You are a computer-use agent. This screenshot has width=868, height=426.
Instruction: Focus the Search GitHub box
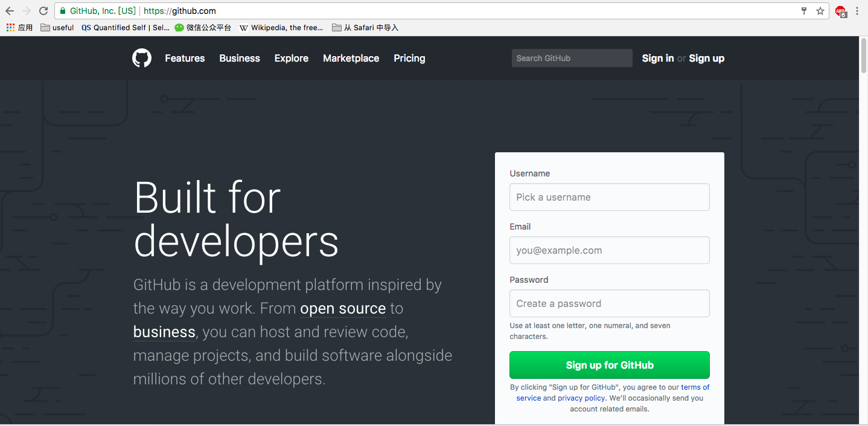coord(572,58)
